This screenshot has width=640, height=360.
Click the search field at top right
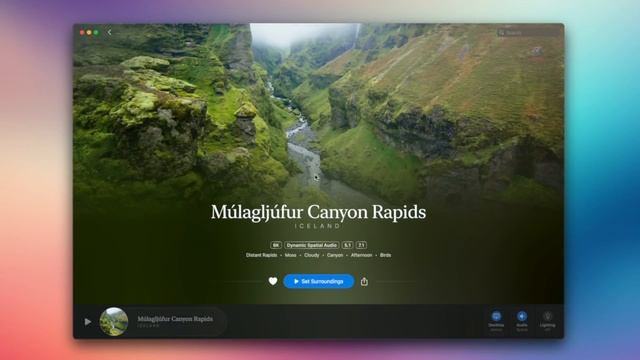point(529,32)
